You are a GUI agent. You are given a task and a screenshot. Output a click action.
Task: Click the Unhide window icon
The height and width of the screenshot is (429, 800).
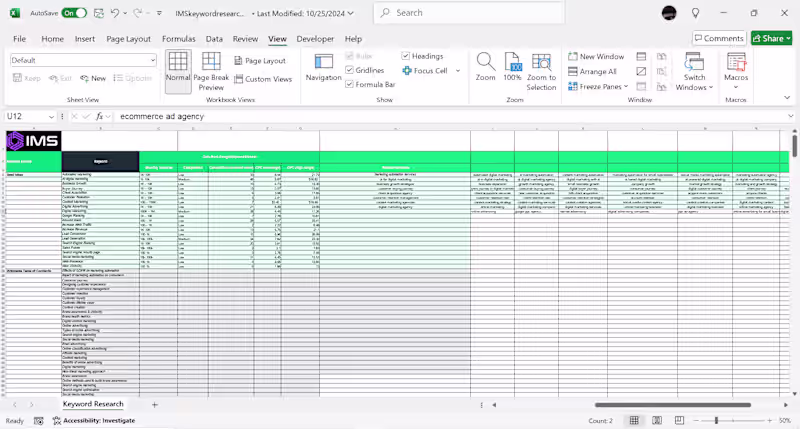641,87
